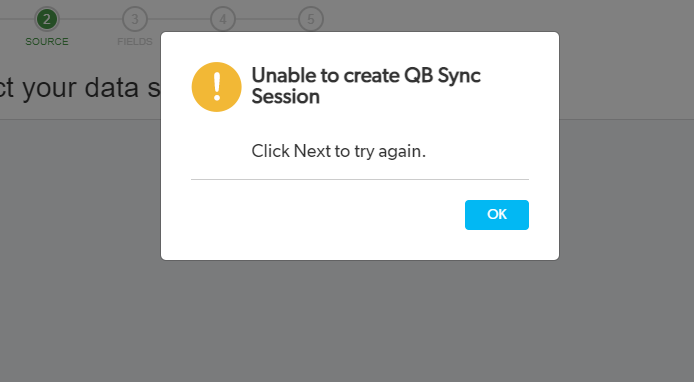Click progress line between steps 3 and 4
This screenshot has width=694, height=382.
pyautogui.click(x=179, y=19)
